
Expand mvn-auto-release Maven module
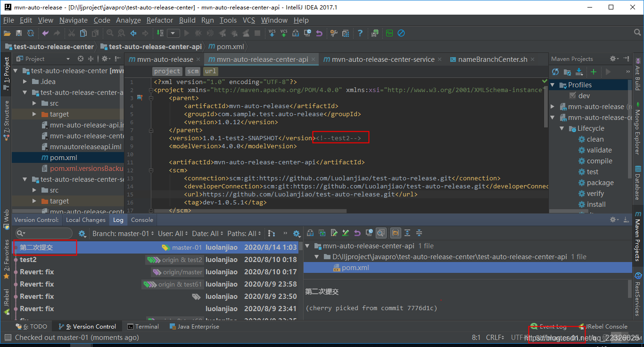[x=553, y=107]
